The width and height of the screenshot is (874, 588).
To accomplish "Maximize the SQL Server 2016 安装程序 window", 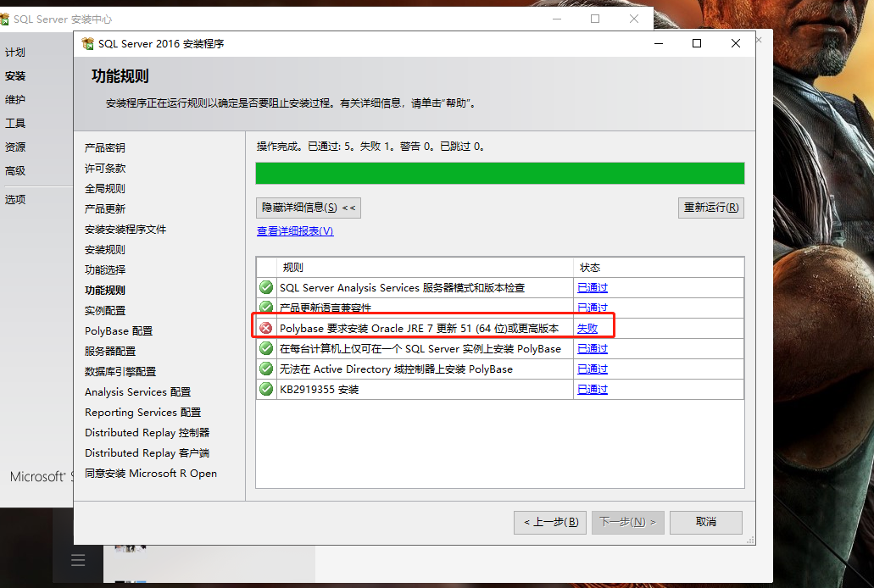I will pyautogui.click(x=697, y=43).
